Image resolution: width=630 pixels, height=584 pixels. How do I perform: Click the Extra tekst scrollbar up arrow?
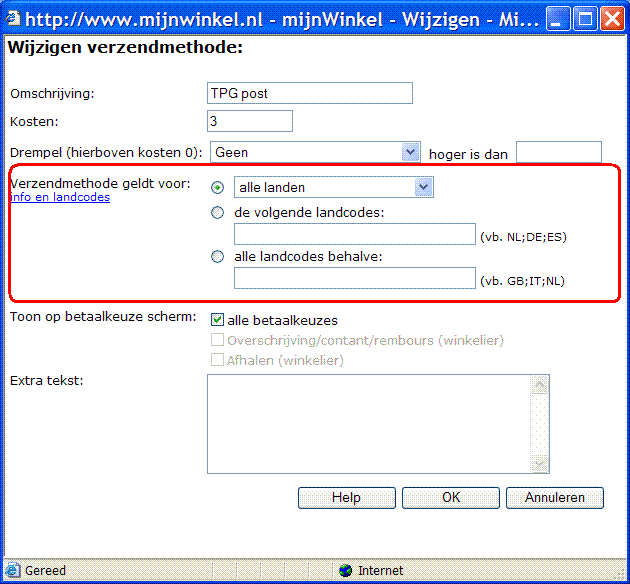(x=539, y=385)
